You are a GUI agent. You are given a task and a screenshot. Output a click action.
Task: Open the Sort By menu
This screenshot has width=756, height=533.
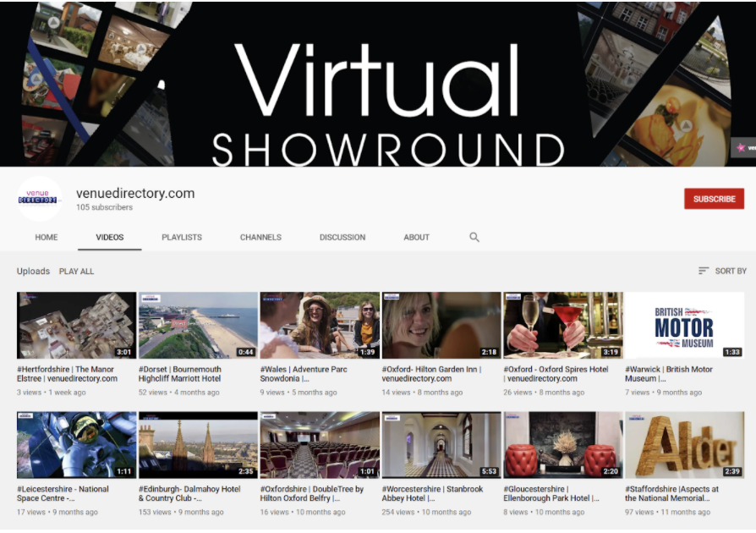722,271
